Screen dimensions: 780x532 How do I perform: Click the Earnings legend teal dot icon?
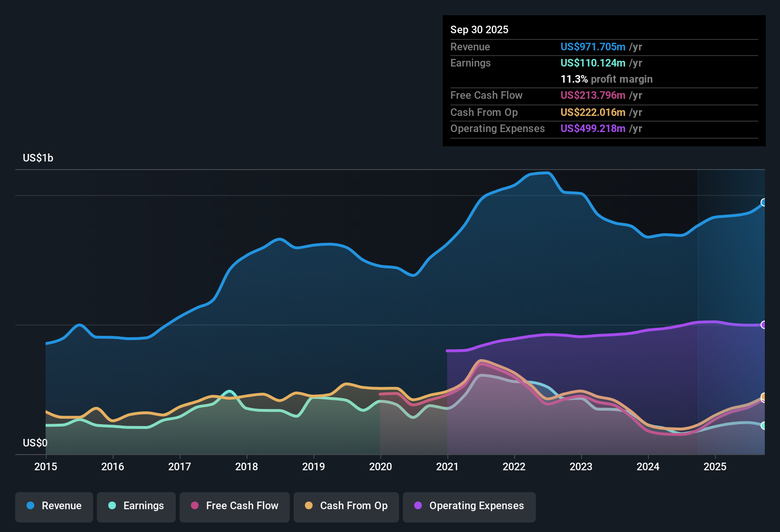click(x=112, y=506)
